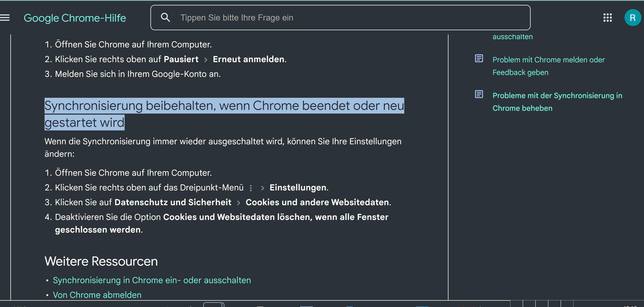
Task: Go to Google Chrome-Hilfe home
Action: [x=75, y=18]
